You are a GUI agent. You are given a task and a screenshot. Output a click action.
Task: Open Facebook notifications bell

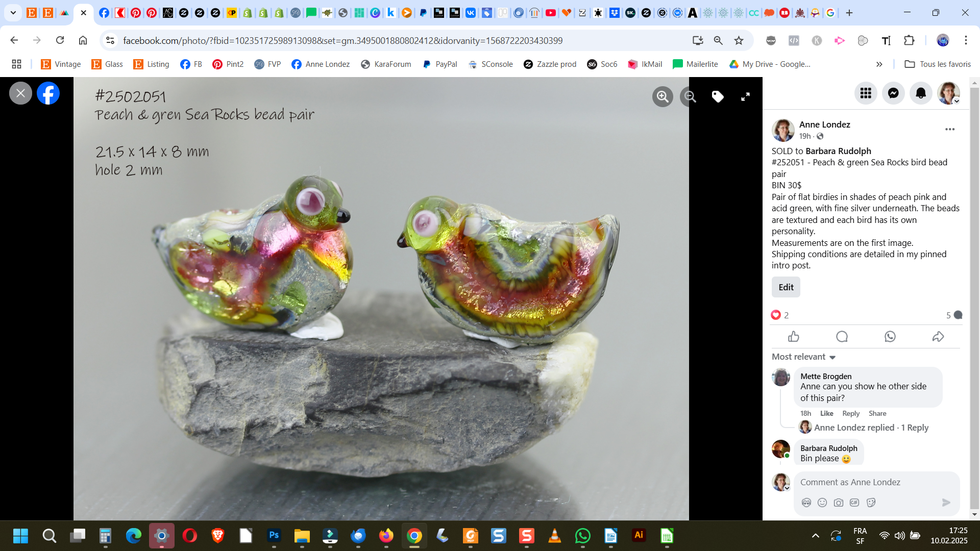(x=921, y=93)
